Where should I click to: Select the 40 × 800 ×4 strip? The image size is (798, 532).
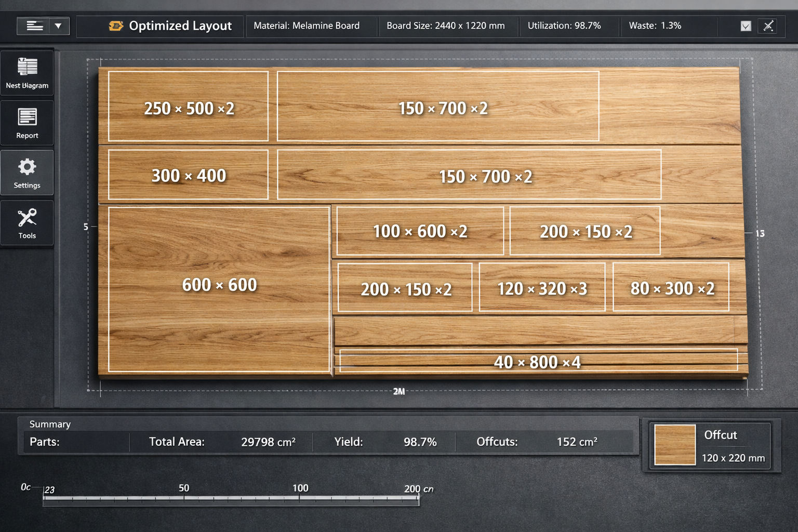(x=538, y=361)
